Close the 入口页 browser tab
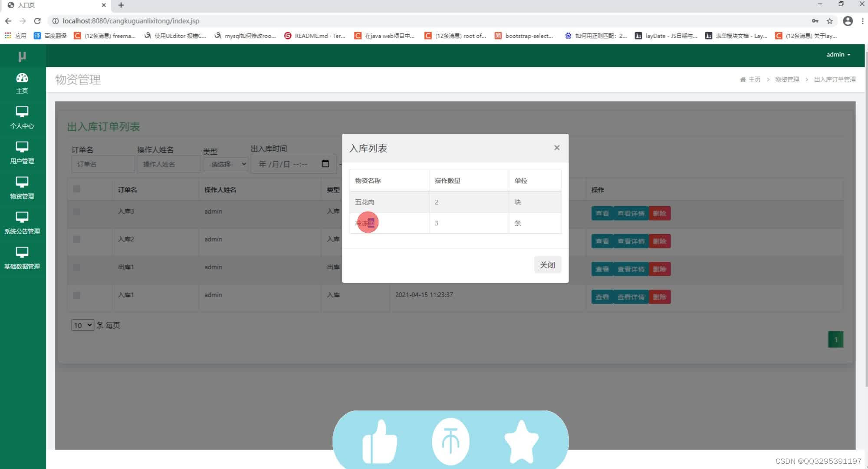 (103, 5)
